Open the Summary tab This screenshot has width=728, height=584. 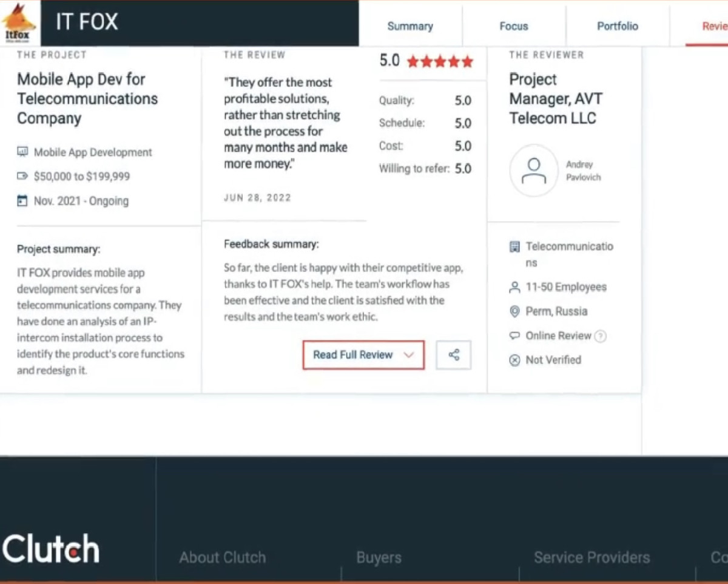pyautogui.click(x=410, y=26)
